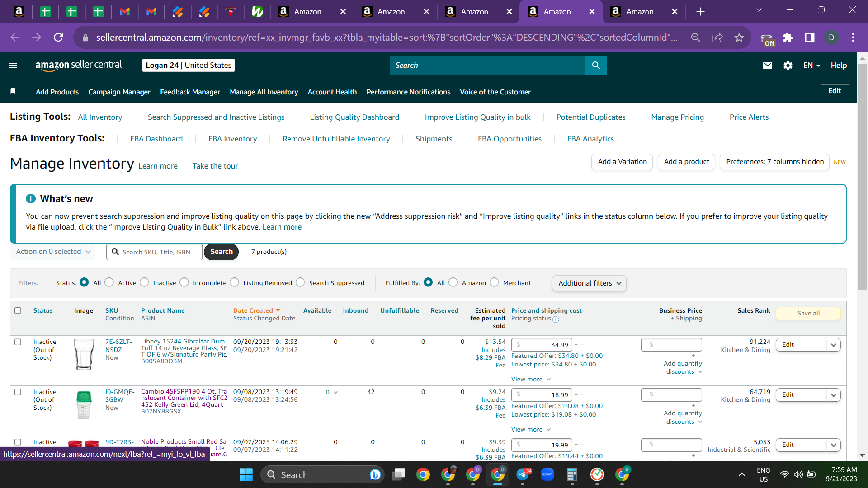
Task: Open Edit dropdown arrow for Cambro row
Action: tap(834, 395)
